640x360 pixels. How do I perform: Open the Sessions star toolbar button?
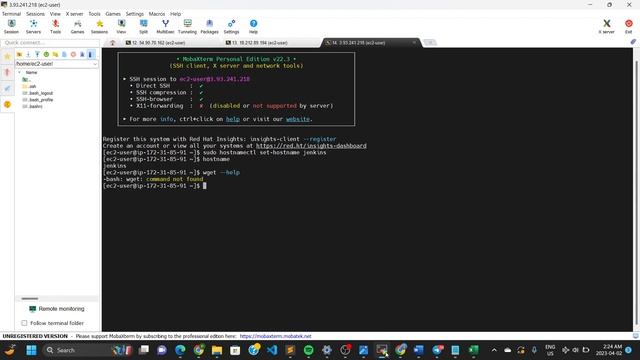tap(99, 27)
